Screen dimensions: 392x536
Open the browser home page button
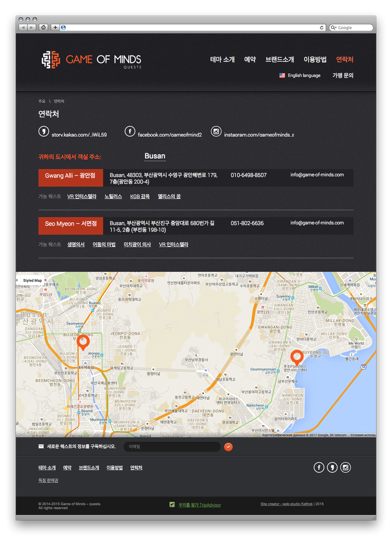pyautogui.click(x=43, y=28)
